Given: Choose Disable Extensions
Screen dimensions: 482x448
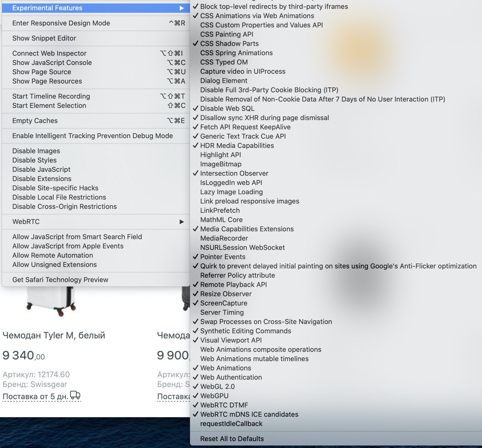Looking at the screenshot, I should pos(96,179).
